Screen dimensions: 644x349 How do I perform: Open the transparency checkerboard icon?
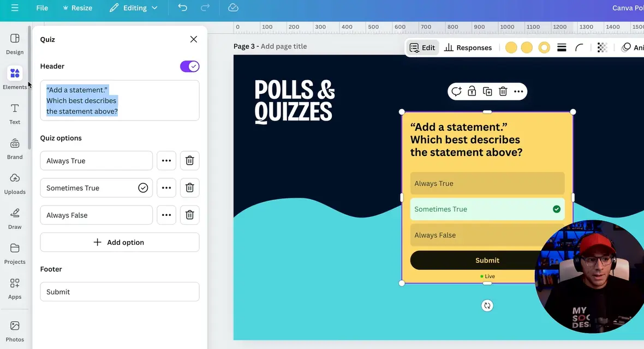602,48
